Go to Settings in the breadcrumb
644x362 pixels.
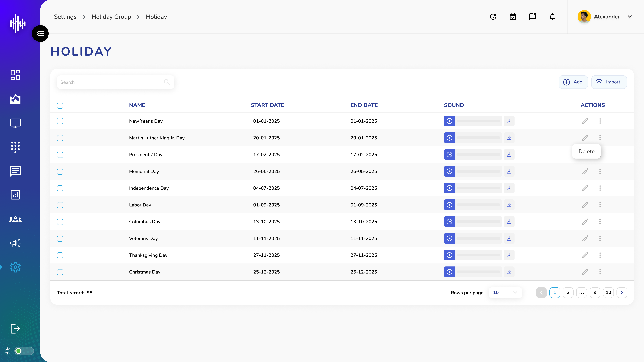click(65, 17)
